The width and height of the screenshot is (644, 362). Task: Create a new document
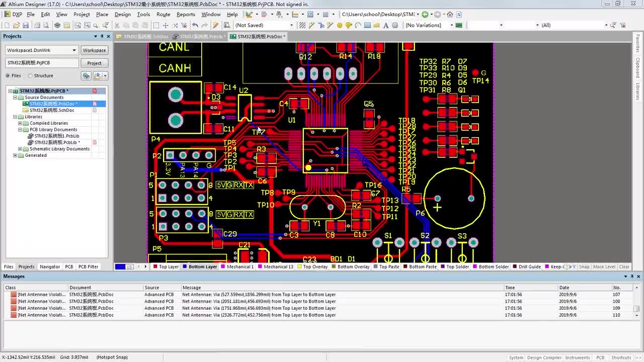[7, 25]
